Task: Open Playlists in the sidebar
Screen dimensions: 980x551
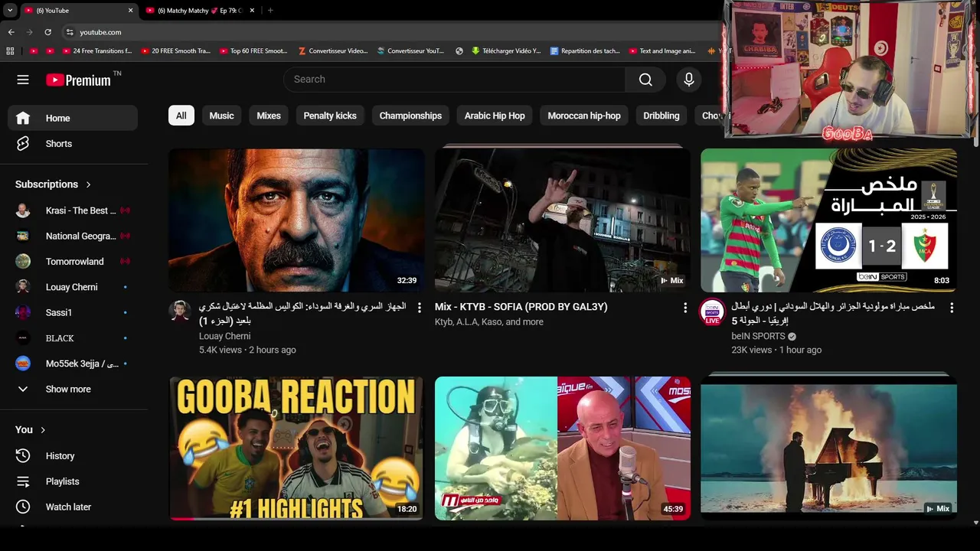Action: pyautogui.click(x=73, y=481)
